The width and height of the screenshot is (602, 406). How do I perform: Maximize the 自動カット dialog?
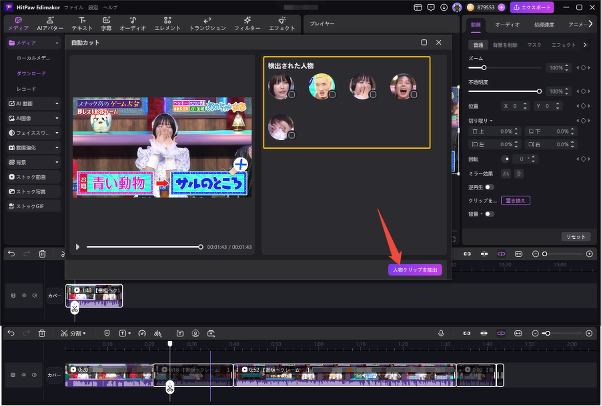point(424,42)
